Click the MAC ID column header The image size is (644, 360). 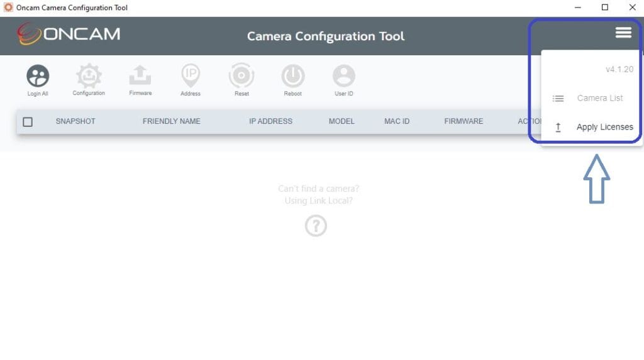(397, 121)
